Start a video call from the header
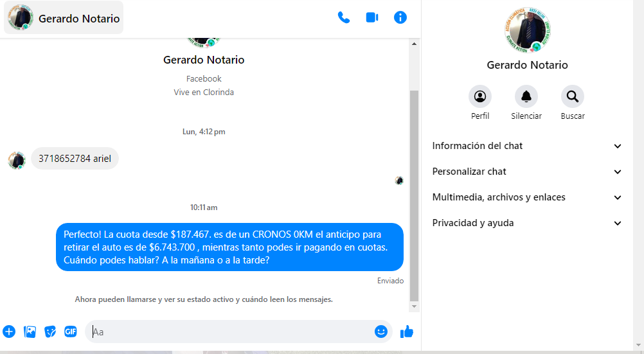Image resolution: width=644 pixels, height=354 pixels. [372, 17]
